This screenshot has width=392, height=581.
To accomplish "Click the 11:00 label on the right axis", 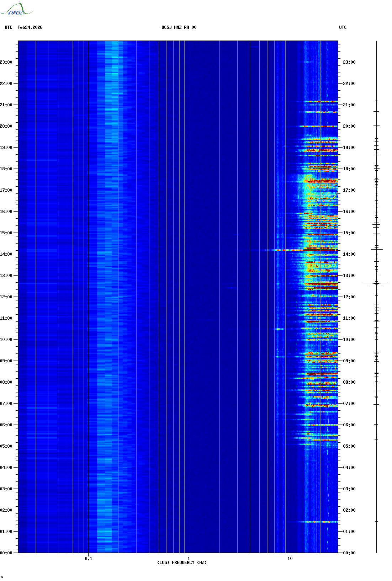I will [349, 318].
